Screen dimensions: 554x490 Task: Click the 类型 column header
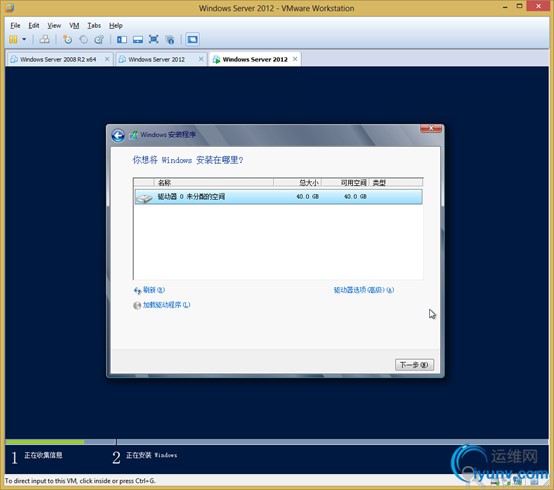[396, 182]
